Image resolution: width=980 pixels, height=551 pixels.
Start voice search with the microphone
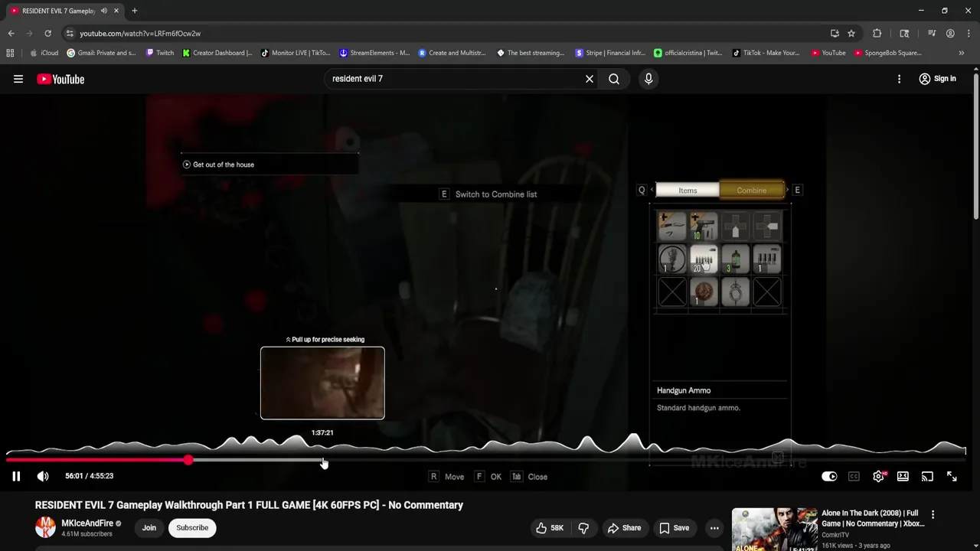[648, 79]
